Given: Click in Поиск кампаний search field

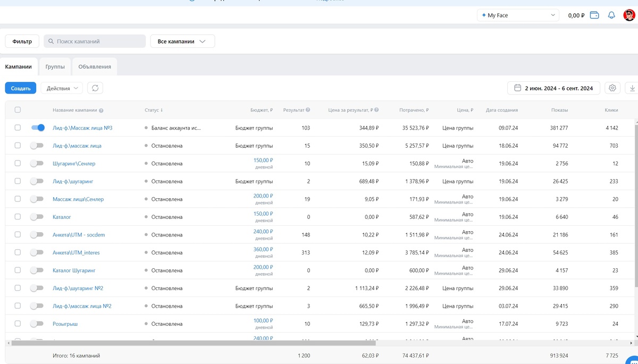Looking at the screenshot, I should point(95,41).
